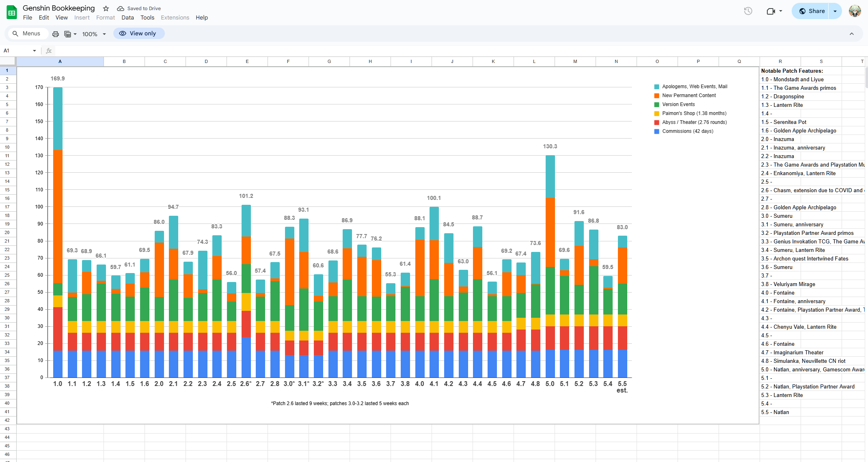Click cell '3.8 - Veluriyam Mirage'
868x462 pixels.
788,284
